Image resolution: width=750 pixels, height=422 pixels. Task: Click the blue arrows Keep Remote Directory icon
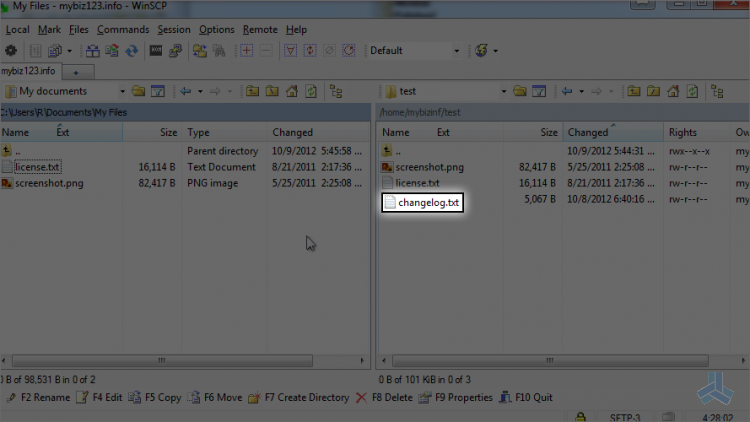click(132, 50)
